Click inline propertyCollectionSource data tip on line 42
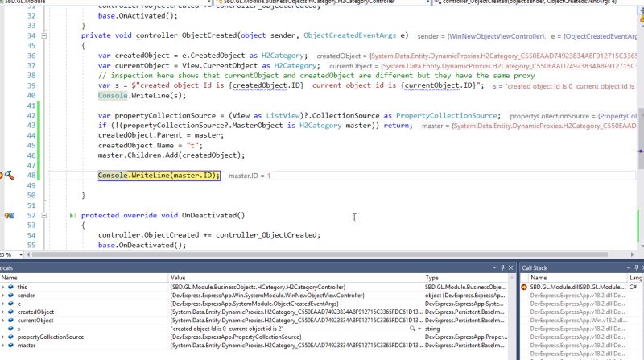 coord(573,116)
